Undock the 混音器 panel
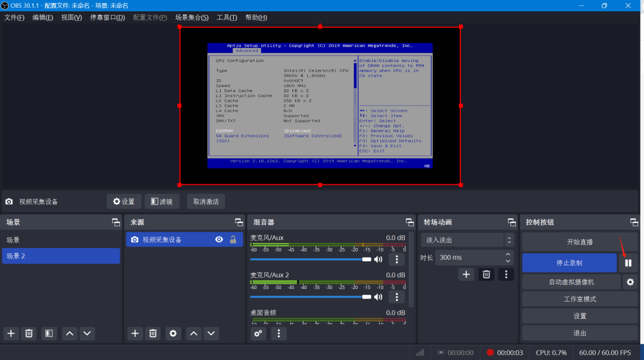644x360 pixels. point(410,222)
